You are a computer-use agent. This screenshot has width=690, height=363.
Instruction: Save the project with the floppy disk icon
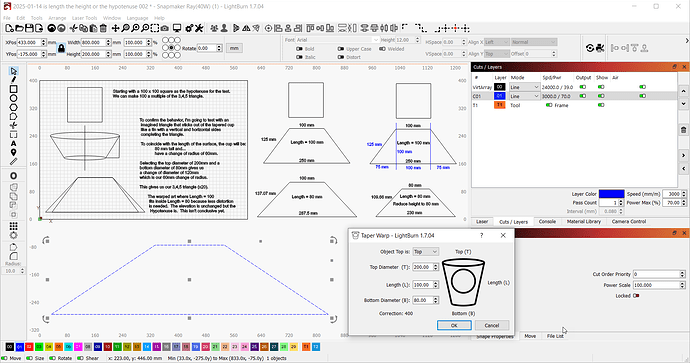(29, 29)
